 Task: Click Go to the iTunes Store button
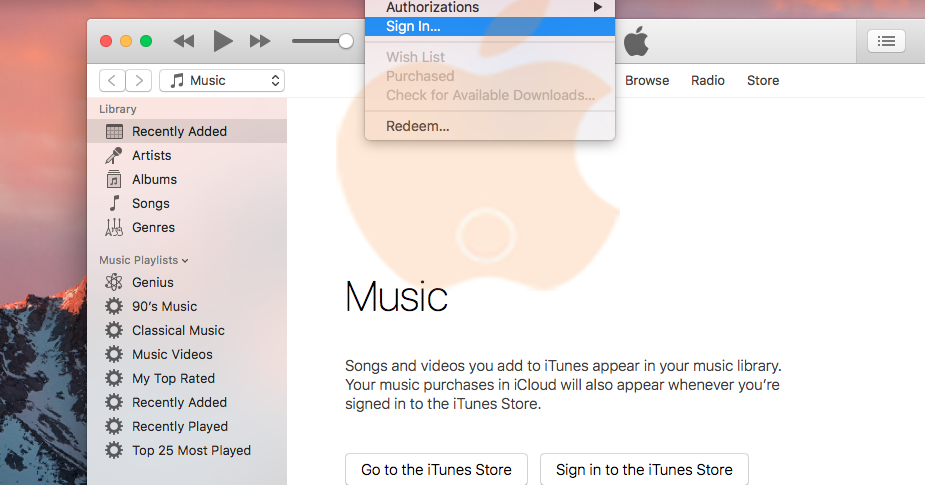coord(437,470)
